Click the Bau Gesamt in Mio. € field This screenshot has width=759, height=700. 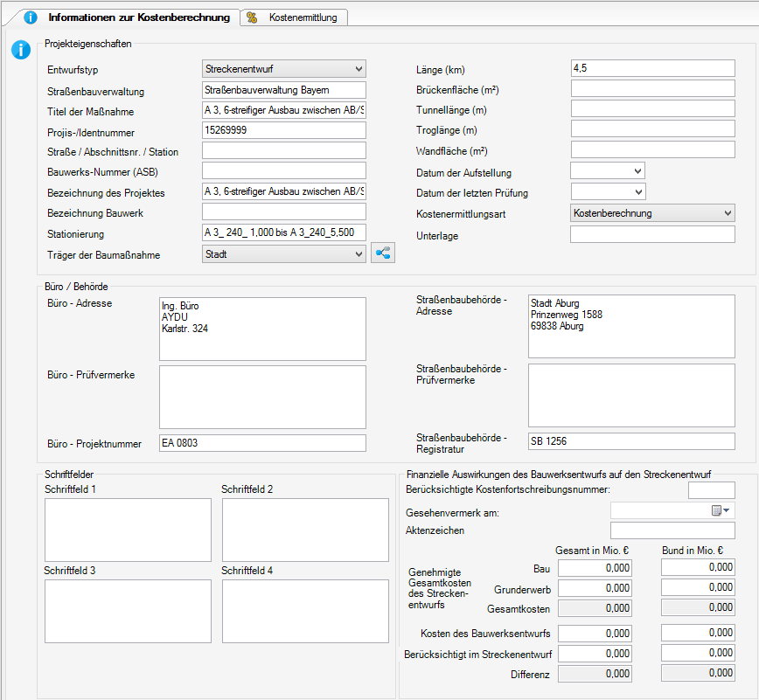click(x=595, y=568)
